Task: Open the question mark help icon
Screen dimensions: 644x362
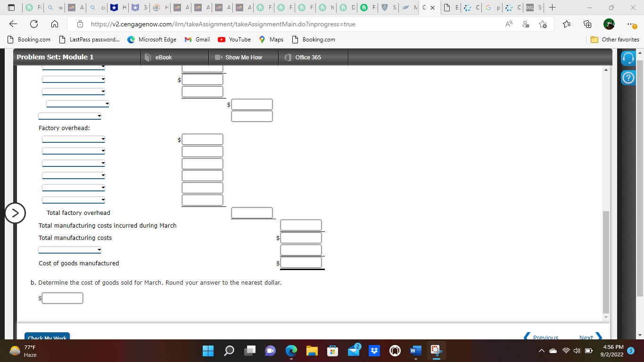Action: click(628, 77)
